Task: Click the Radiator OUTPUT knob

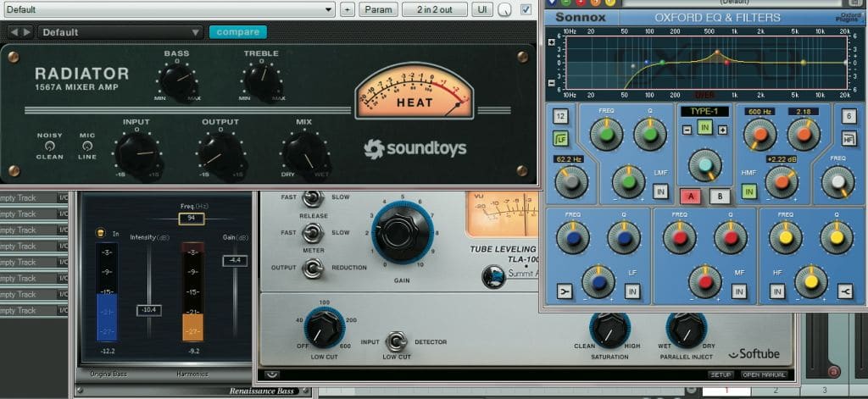Action: (221, 153)
